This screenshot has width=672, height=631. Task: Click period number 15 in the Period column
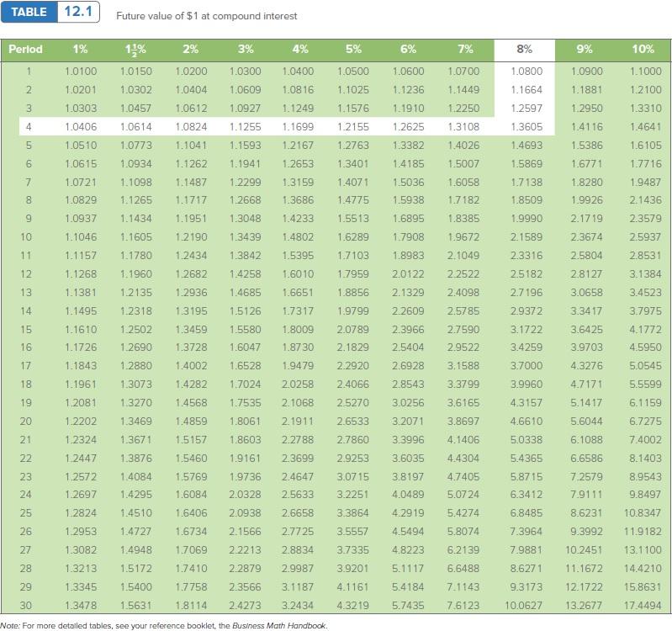point(26,330)
